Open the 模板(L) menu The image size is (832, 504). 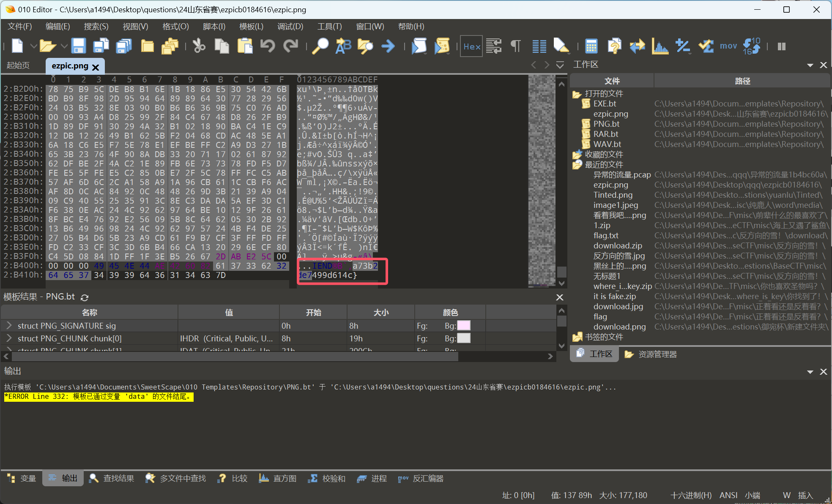click(x=251, y=27)
